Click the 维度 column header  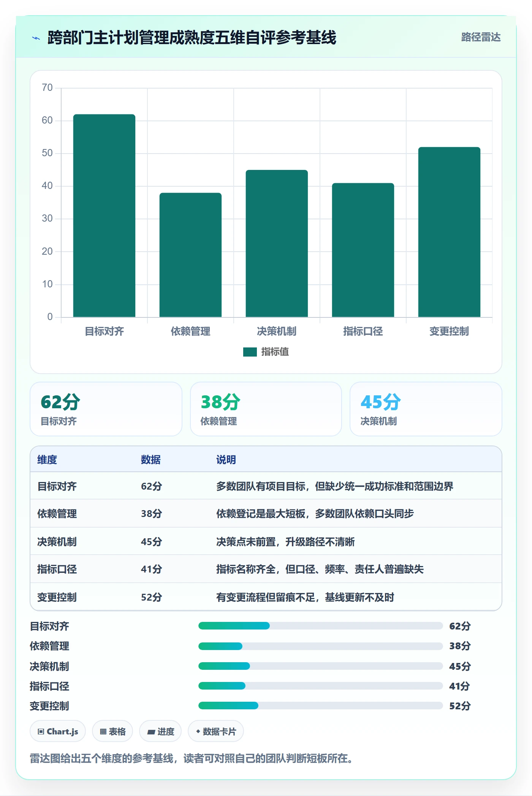coord(47,460)
